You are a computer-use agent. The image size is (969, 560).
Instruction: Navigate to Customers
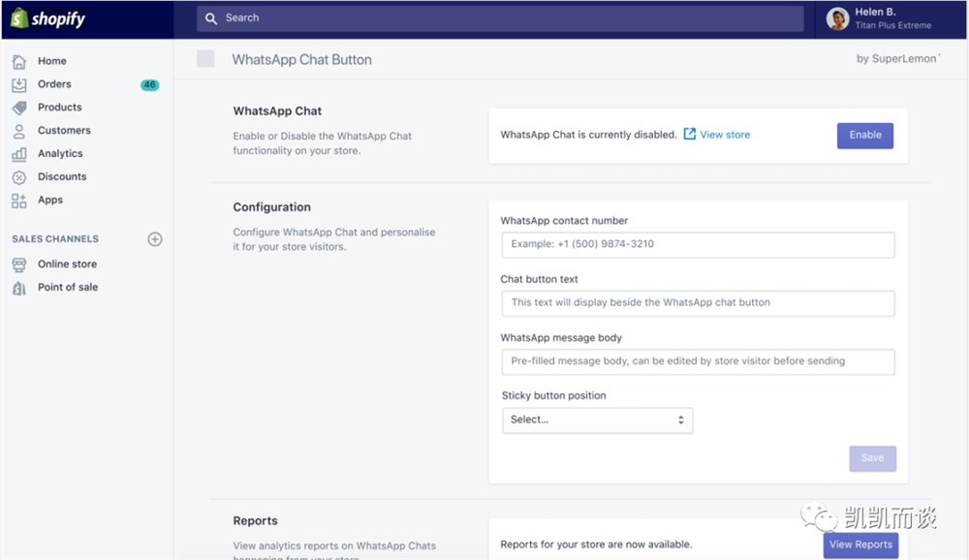(64, 131)
